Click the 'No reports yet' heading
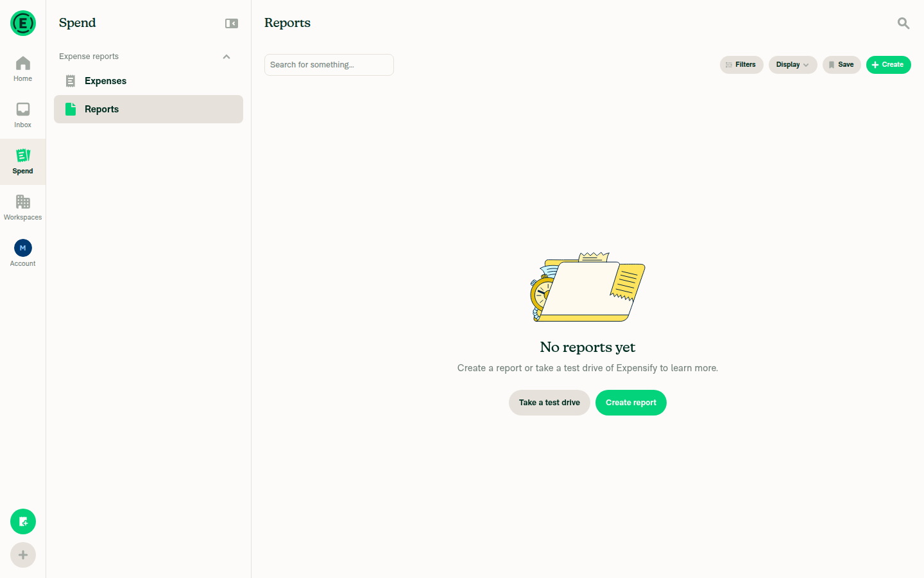Viewport: 924px width, 578px height. click(588, 347)
